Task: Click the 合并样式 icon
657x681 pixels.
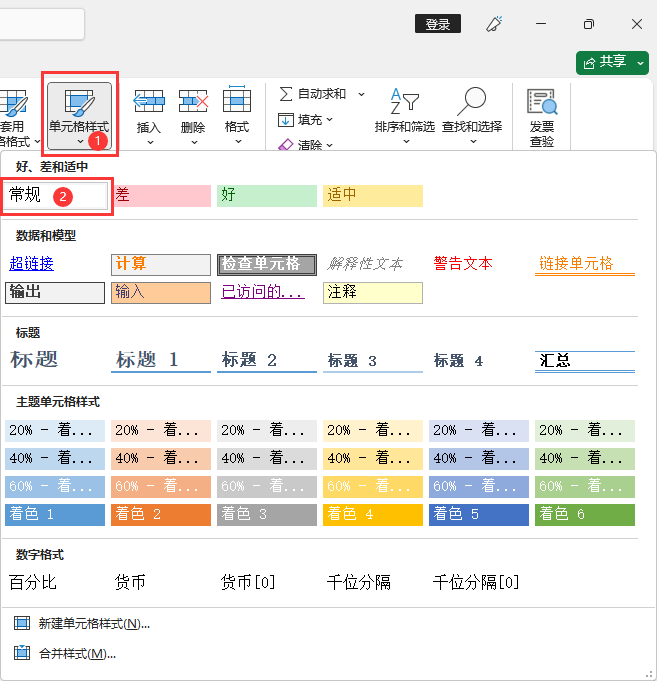Action: point(22,653)
